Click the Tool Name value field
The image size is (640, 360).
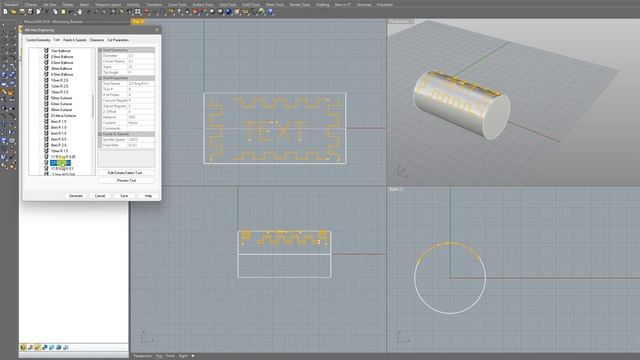coord(141,83)
